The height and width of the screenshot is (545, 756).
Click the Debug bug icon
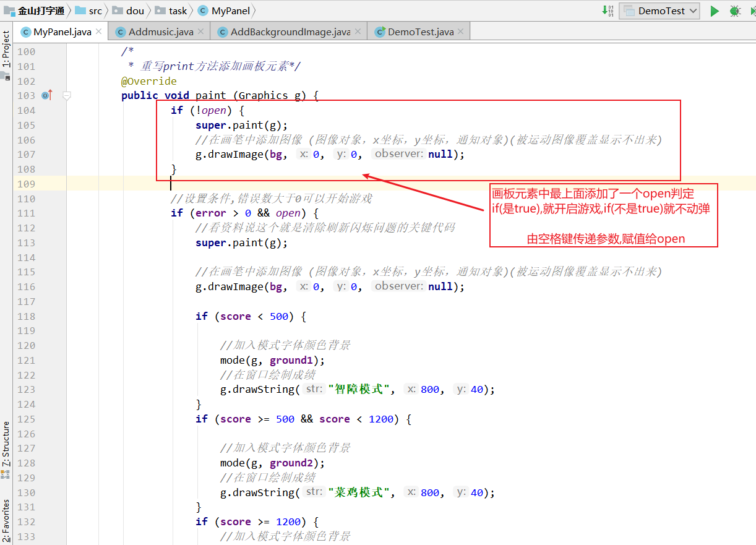click(734, 11)
